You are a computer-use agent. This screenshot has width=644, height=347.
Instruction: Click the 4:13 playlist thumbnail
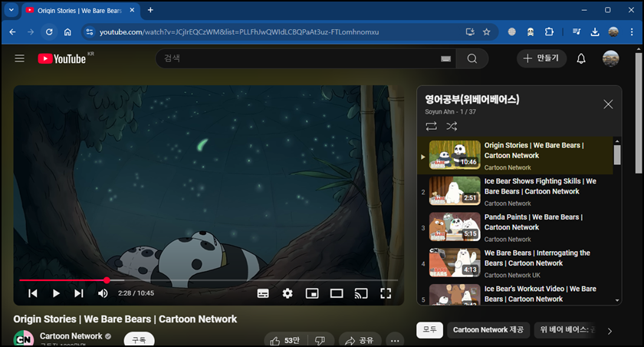click(455, 263)
